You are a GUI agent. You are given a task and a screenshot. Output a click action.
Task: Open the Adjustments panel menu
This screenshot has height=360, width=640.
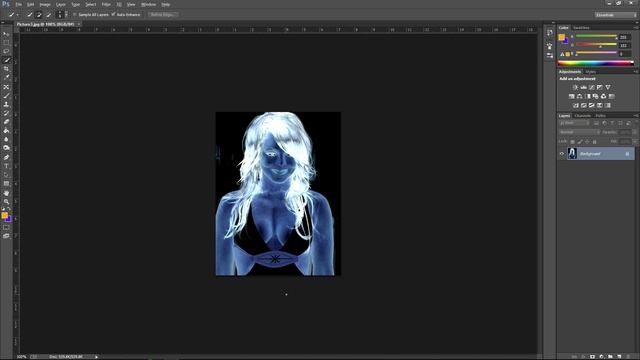click(x=636, y=72)
